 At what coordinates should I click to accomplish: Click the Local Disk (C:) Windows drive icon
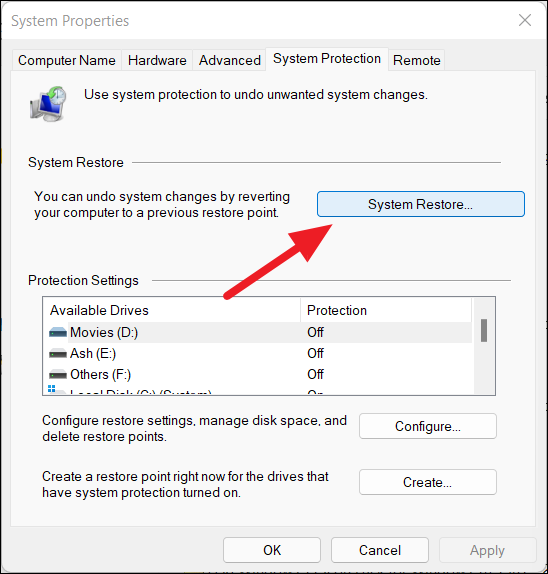tap(57, 390)
